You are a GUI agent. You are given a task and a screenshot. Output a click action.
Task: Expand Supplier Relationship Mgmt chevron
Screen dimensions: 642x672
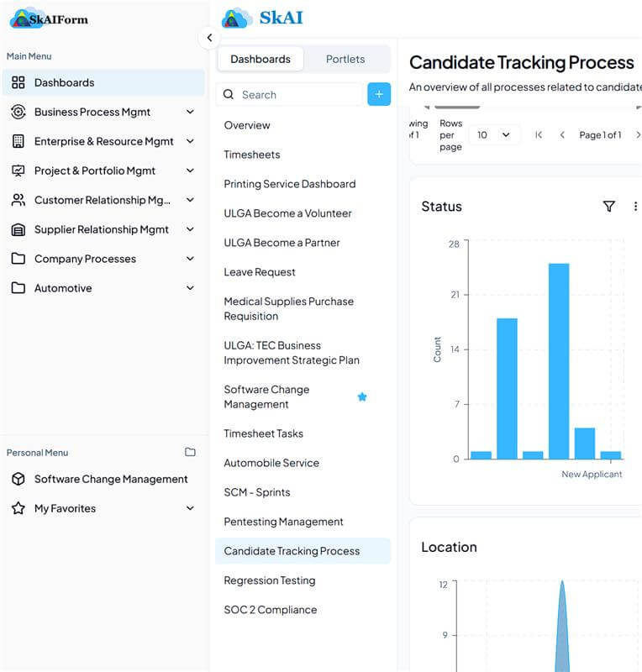[190, 229]
